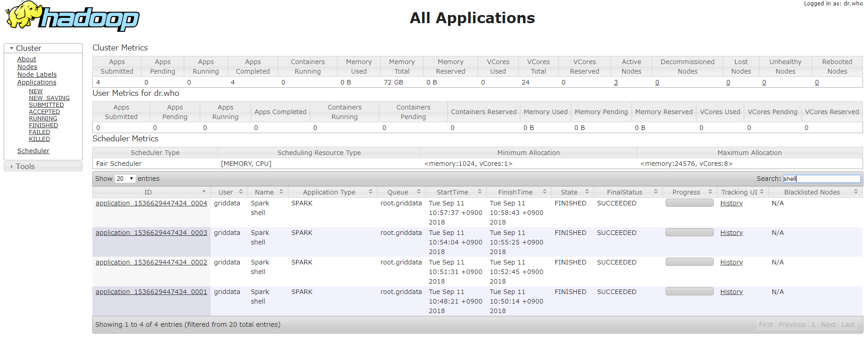Viewport: 868px width, 354px height.
Task: Open the Applications link in sidebar
Action: tap(37, 82)
